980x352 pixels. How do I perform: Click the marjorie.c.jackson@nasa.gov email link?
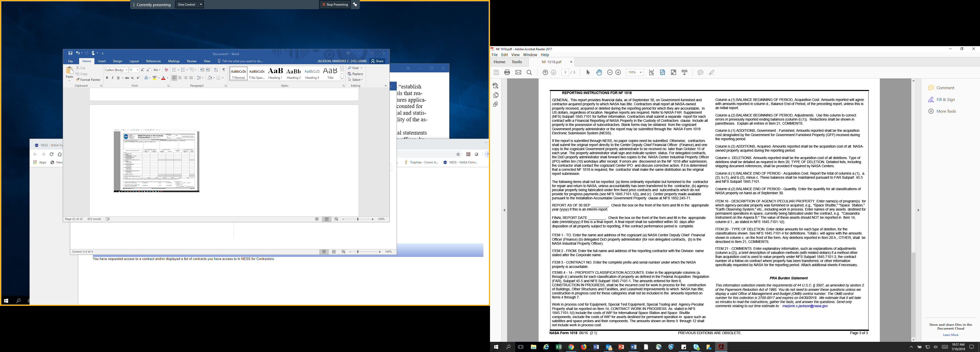pyautogui.click(x=805, y=306)
